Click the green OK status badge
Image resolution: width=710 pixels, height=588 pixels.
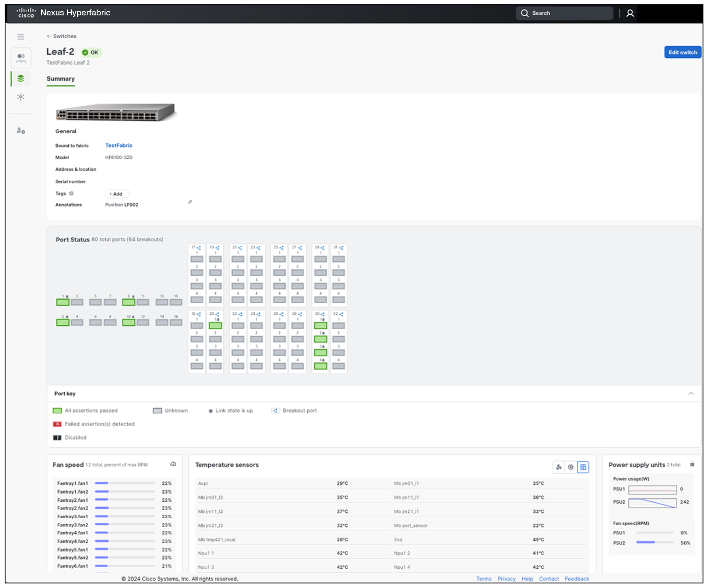(91, 52)
